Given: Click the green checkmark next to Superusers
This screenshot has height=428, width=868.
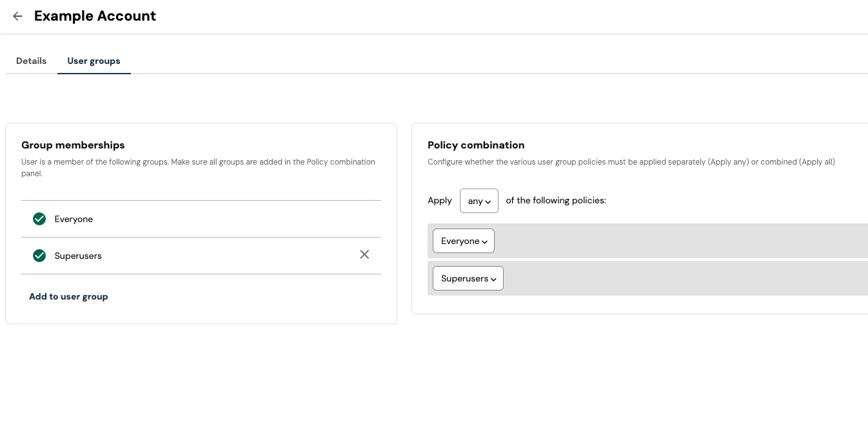Looking at the screenshot, I should click(39, 256).
